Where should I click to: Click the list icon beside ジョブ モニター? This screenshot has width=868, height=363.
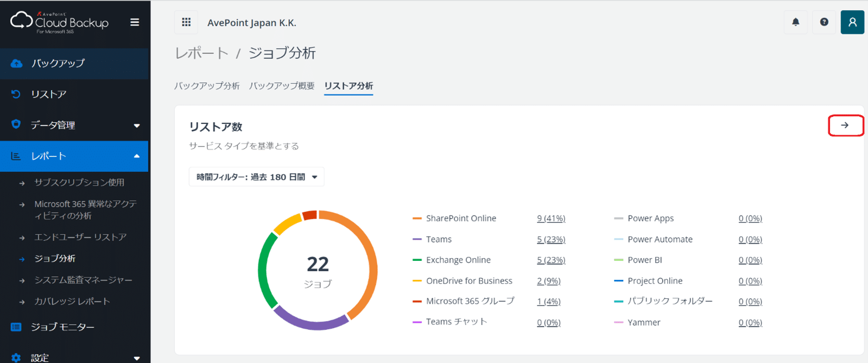16,327
